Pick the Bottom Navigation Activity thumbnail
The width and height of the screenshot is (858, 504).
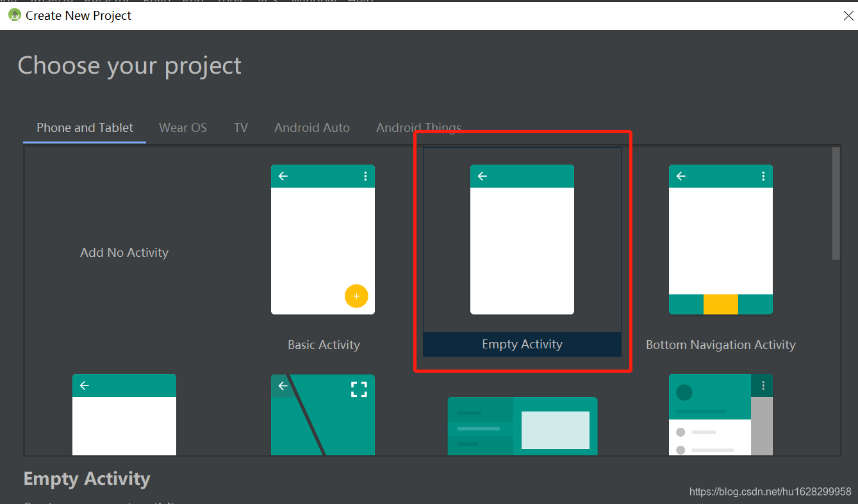pos(721,240)
